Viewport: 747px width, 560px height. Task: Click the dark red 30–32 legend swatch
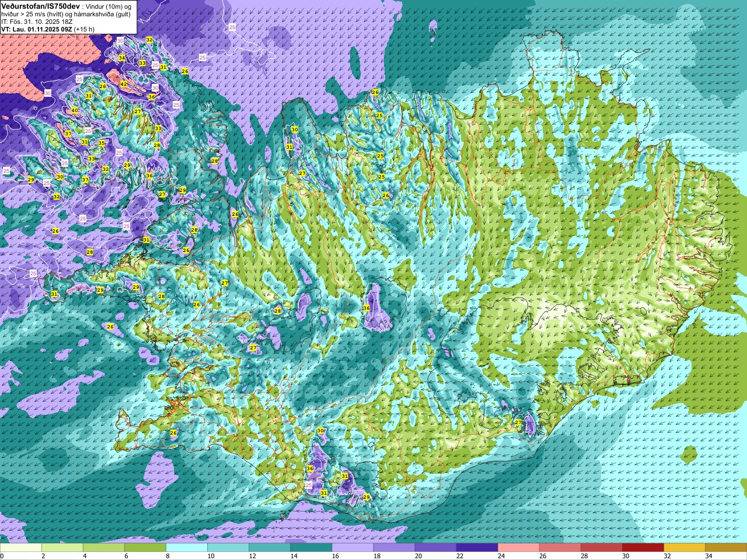(x=643, y=548)
